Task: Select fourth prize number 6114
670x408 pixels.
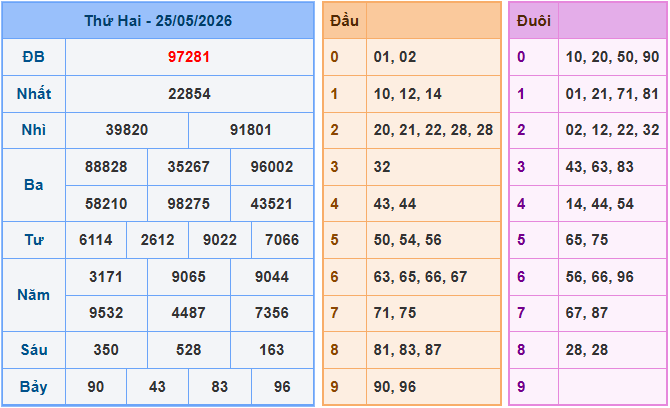Action: point(96,240)
